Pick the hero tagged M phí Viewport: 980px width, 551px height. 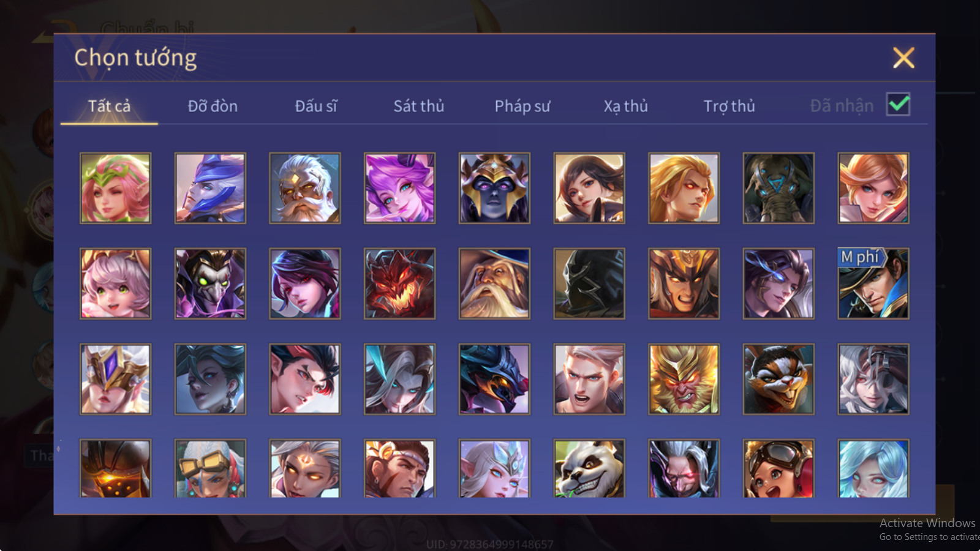pos(873,283)
